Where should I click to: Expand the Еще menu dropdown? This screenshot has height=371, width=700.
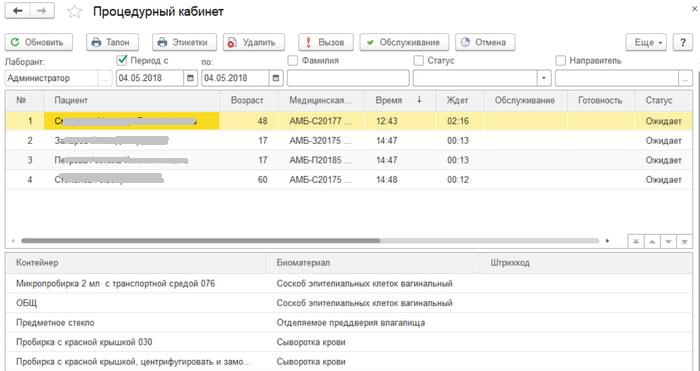point(646,42)
